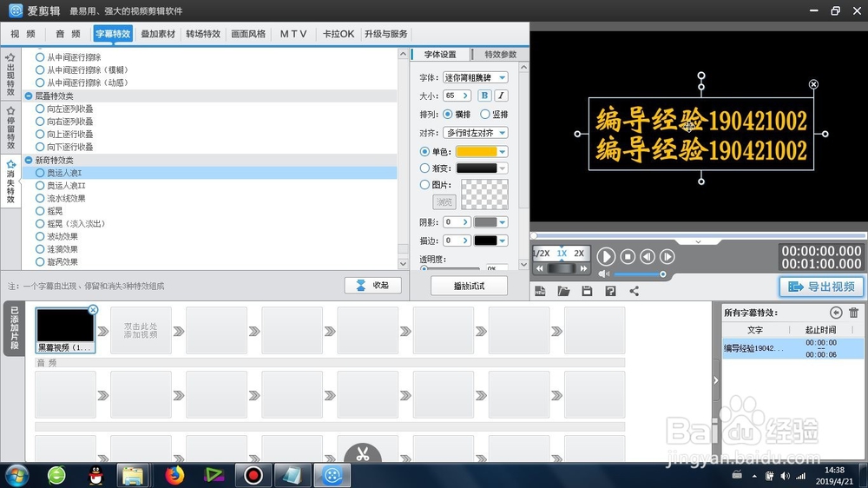Remove the 黑幕视频 clip with its X
Screen dimensions: 868x488
point(93,310)
